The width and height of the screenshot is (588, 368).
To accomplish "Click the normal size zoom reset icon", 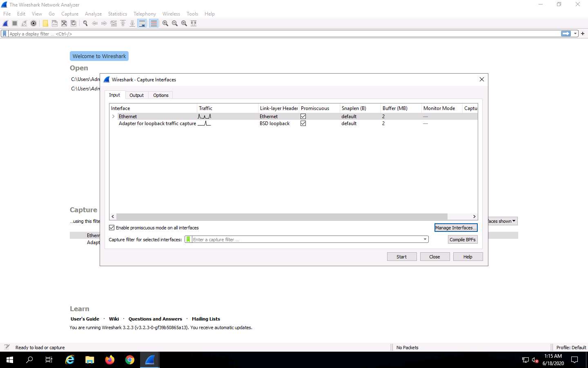I will (x=184, y=23).
